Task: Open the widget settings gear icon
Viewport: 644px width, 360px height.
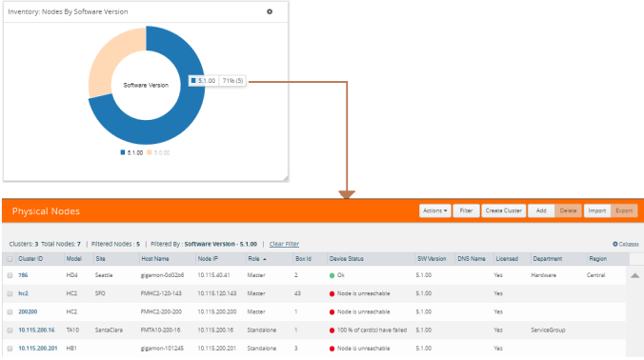Action: tap(270, 11)
